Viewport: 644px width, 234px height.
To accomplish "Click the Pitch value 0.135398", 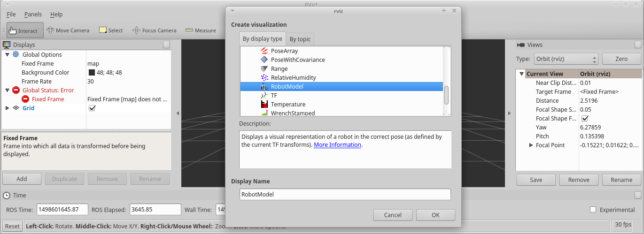I will click(592, 136).
